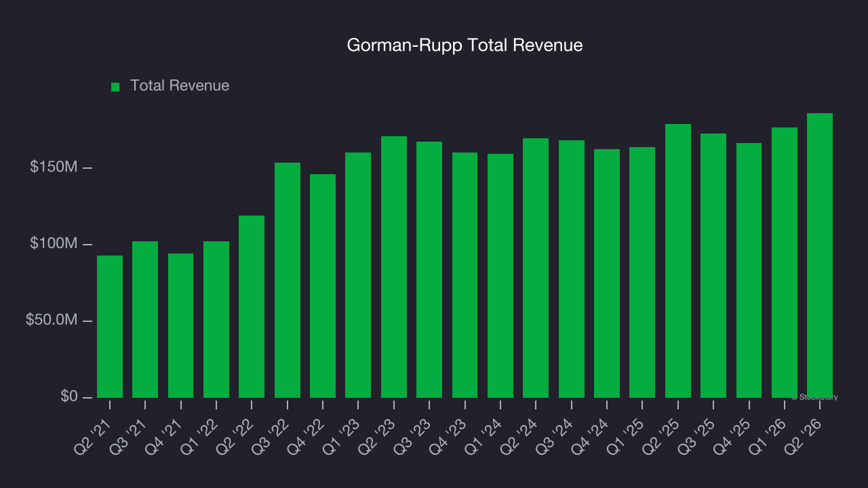Select the Q2 '24 revenue bar

[536, 268]
